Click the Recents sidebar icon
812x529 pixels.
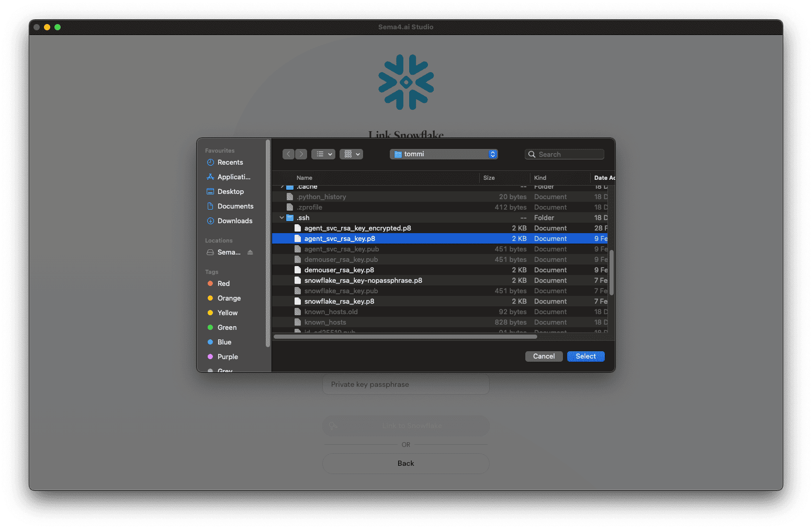tap(209, 162)
